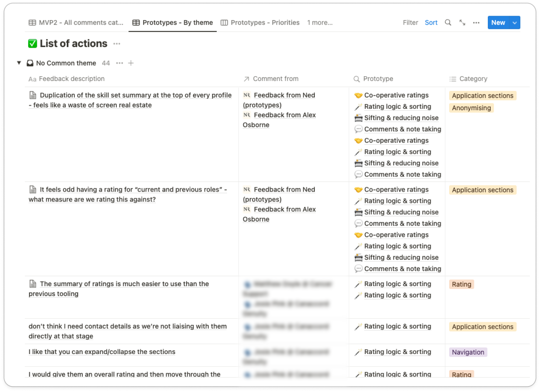This screenshot has height=392, width=540.
Task: Click first Comments & note taking bubble icon in second row
Action: [358, 223]
